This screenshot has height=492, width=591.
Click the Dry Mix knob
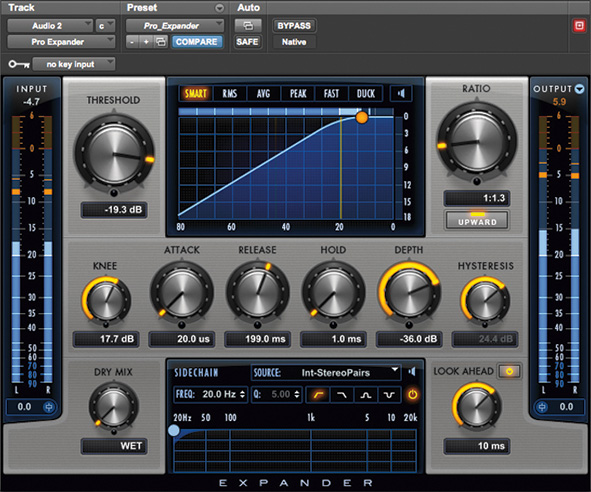coord(113,407)
